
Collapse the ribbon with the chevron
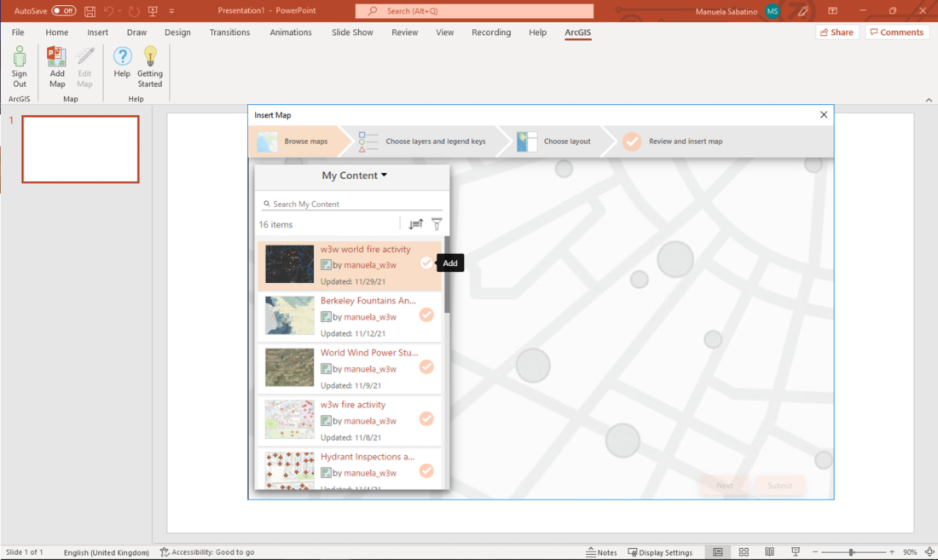tap(929, 100)
